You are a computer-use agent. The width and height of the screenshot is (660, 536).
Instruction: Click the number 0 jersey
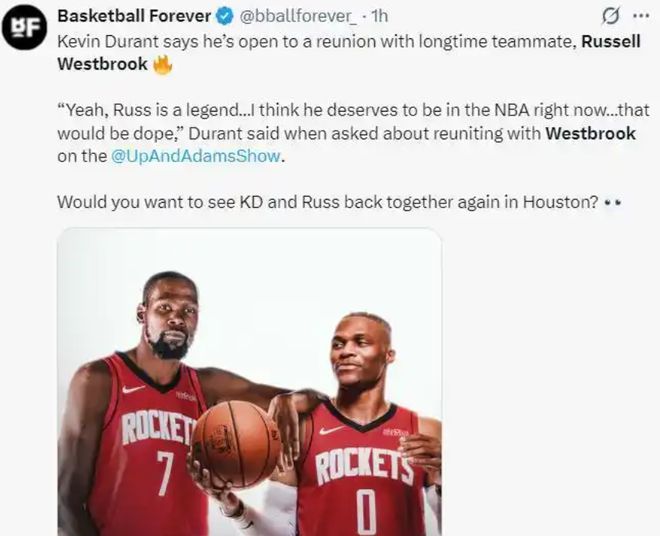tap(363, 469)
